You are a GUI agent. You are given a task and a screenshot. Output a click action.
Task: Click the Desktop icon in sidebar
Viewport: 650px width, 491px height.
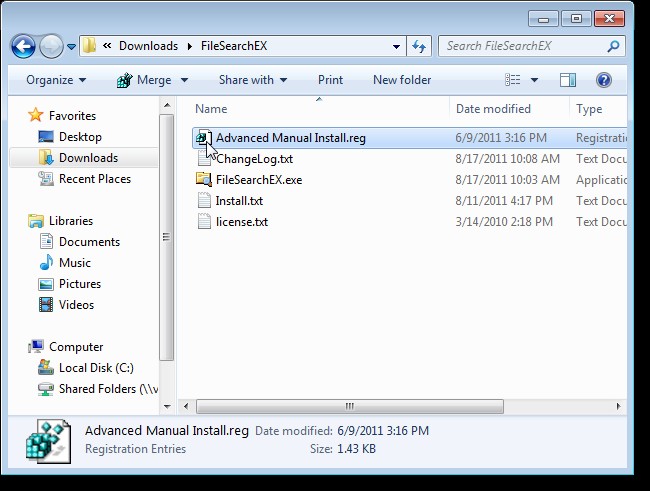pos(46,136)
